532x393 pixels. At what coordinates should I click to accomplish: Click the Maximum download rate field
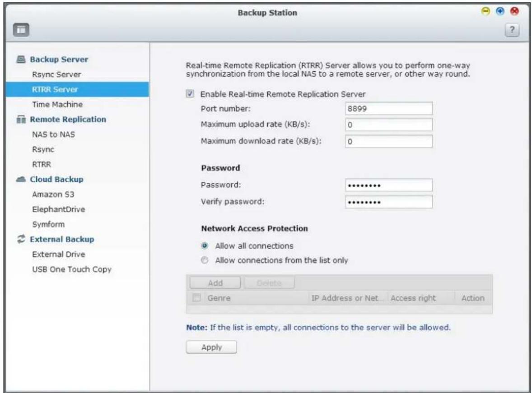[x=389, y=141]
